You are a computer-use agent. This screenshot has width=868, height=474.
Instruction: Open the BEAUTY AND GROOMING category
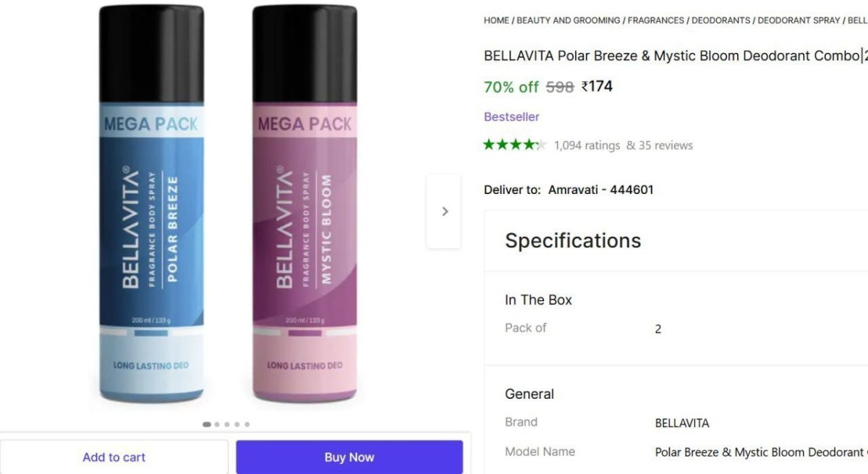[568, 20]
